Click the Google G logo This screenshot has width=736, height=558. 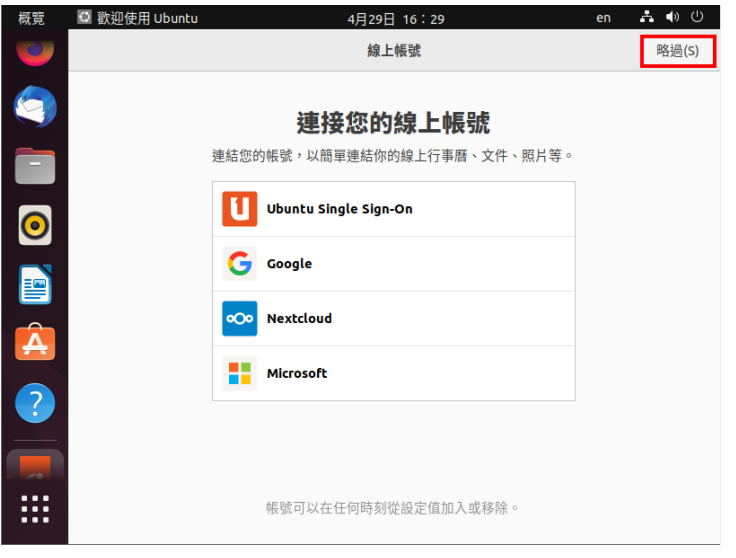point(239,264)
